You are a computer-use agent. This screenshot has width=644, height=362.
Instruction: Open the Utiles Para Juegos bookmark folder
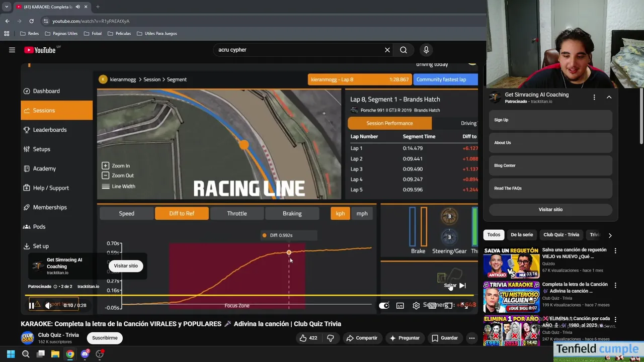pos(157,34)
